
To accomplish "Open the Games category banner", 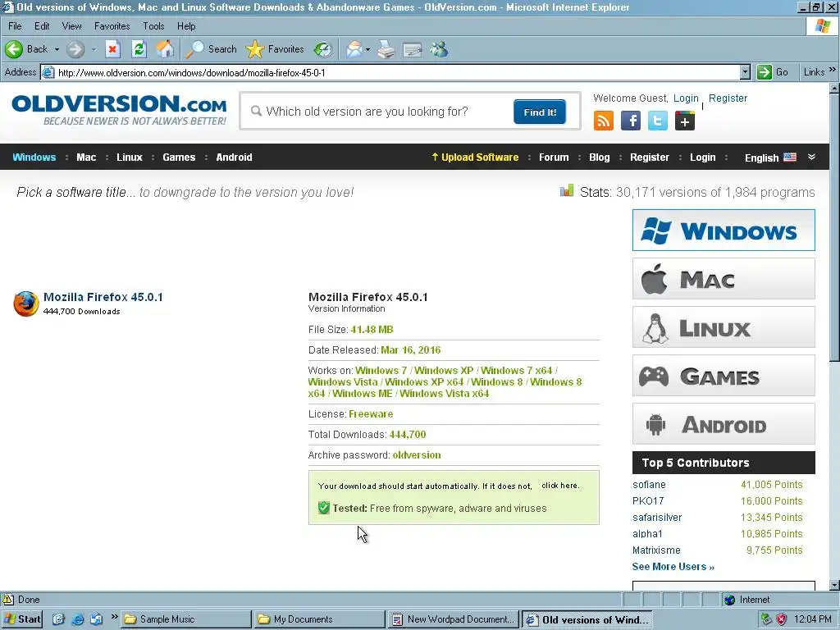I will point(724,376).
